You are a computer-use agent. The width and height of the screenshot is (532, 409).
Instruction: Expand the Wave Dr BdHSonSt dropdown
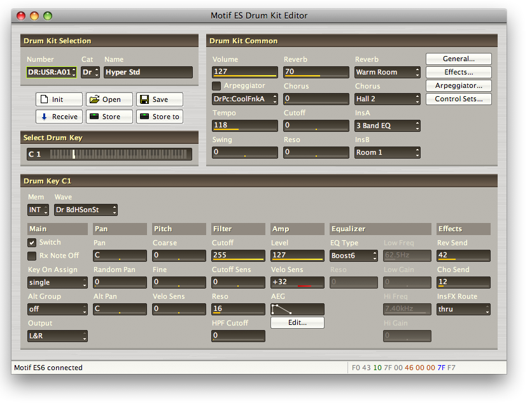click(x=85, y=210)
